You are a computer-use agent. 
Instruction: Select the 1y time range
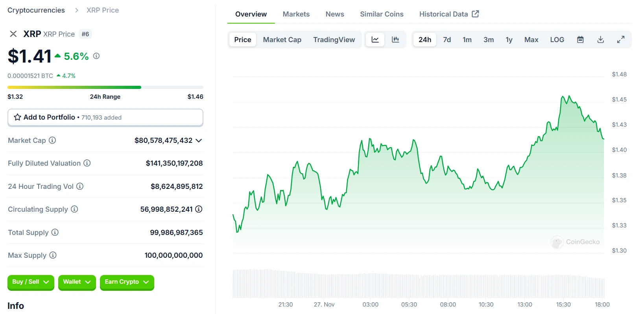click(509, 39)
